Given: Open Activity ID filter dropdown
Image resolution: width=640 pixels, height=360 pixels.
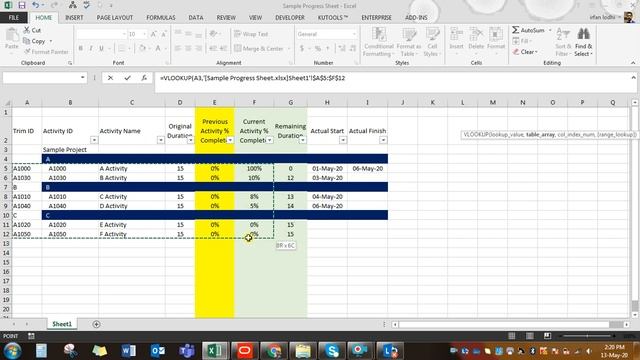Looking at the screenshot, I should [x=94, y=140].
